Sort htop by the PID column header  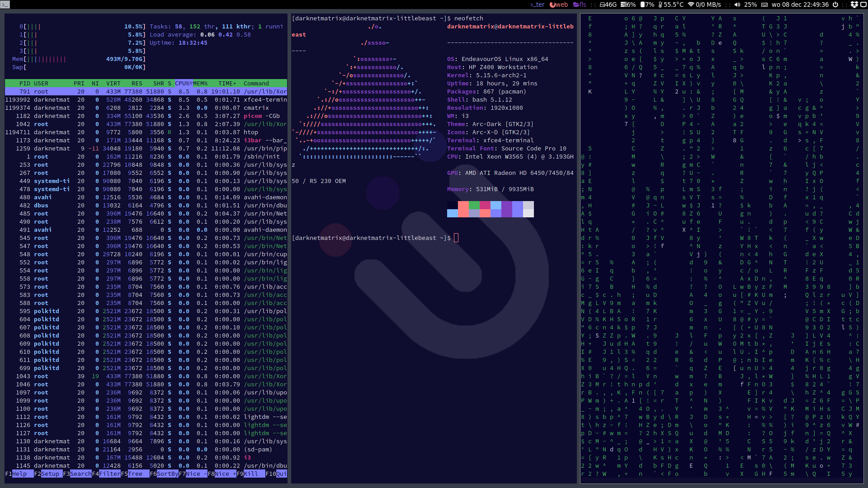coord(24,84)
